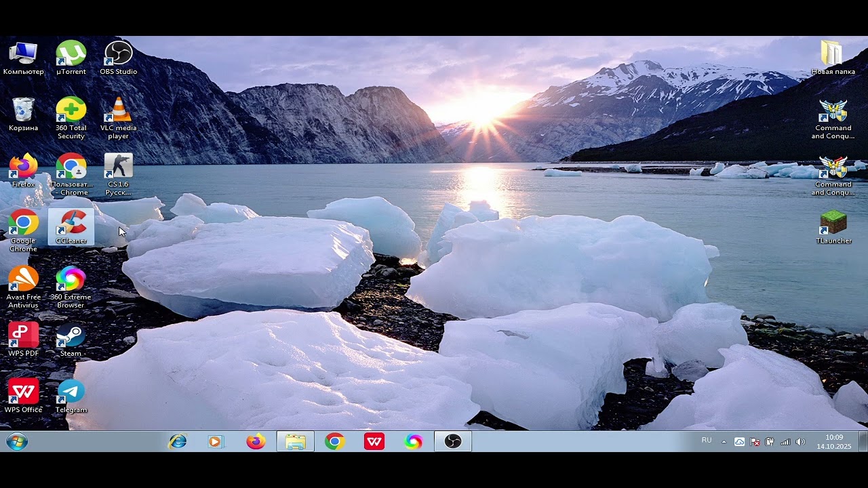Open the File Explorer taskbar button
The width and height of the screenshot is (868, 488).
tap(295, 442)
